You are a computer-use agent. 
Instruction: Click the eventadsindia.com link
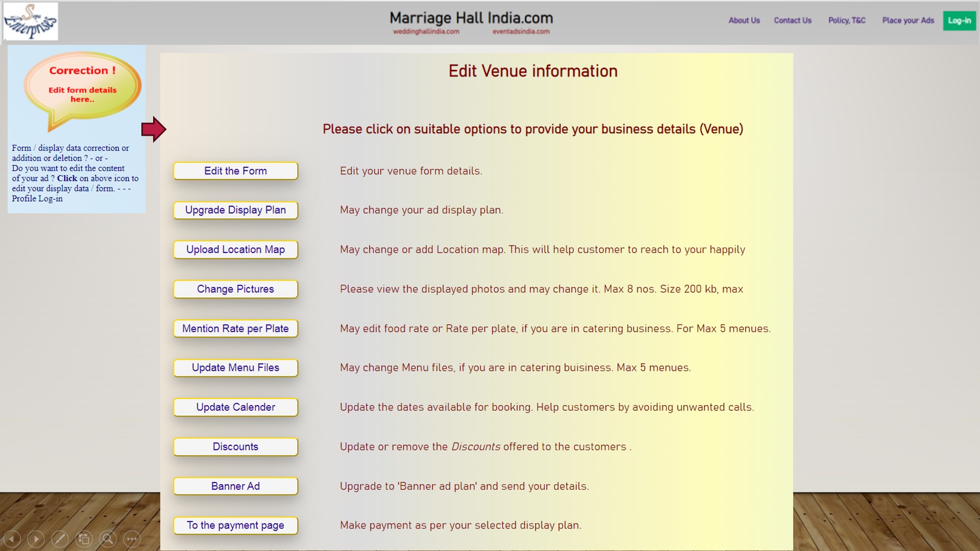click(521, 32)
